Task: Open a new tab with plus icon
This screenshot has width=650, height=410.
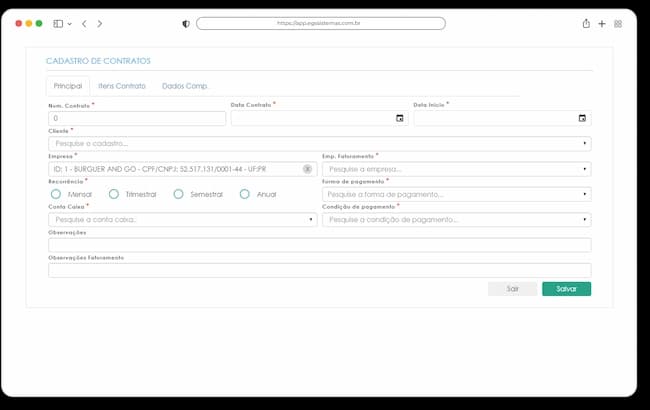Action: pyautogui.click(x=602, y=24)
